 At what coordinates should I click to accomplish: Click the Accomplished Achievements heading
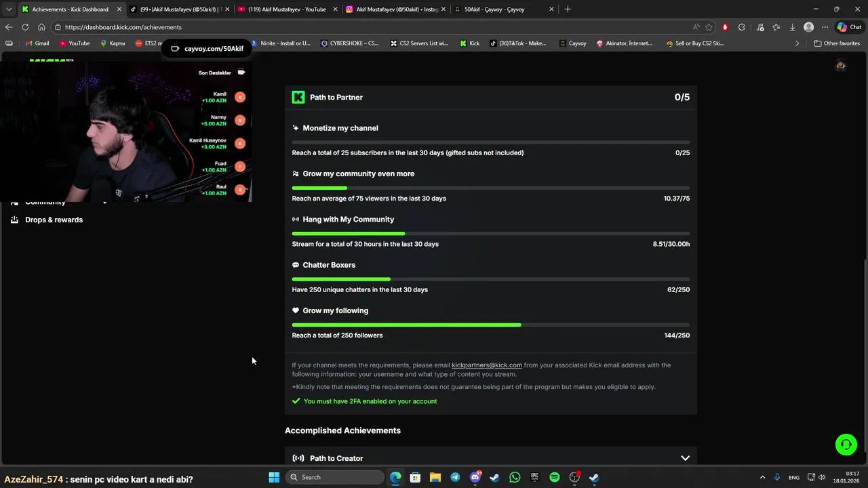(342, 430)
